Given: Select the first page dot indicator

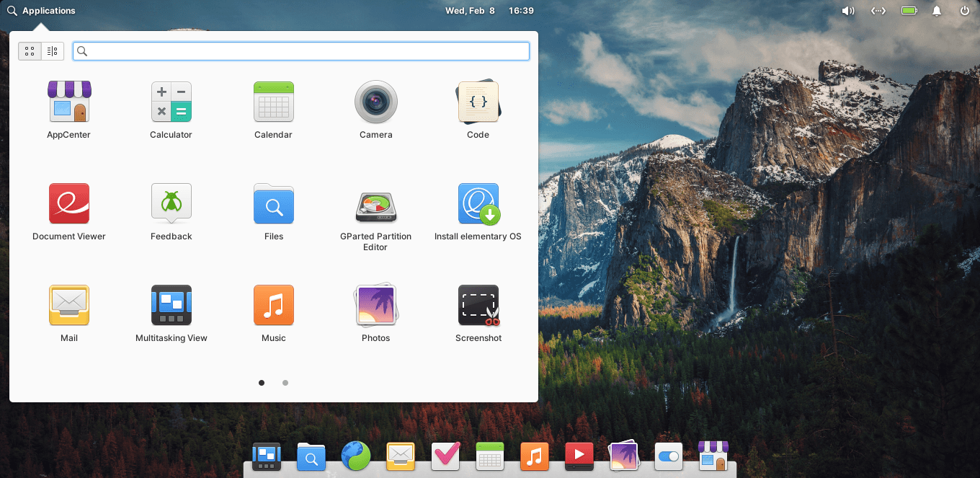Looking at the screenshot, I should point(262,383).
